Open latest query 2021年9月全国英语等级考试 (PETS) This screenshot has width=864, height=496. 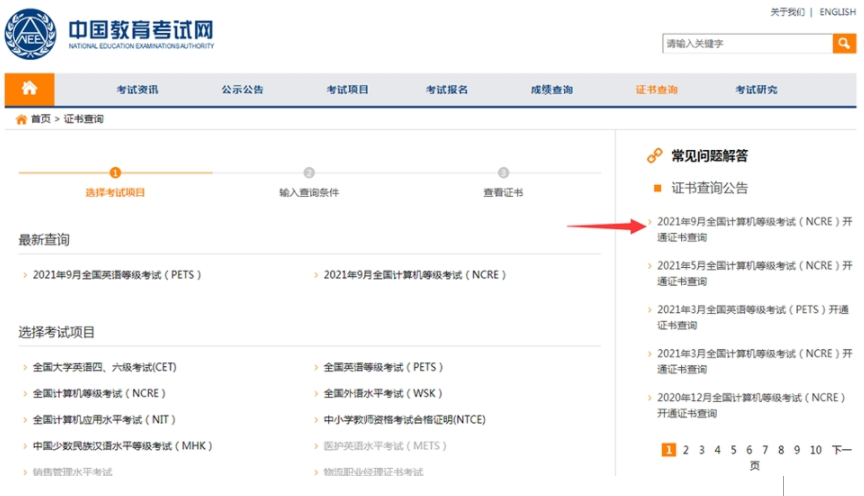coord(117,274)
